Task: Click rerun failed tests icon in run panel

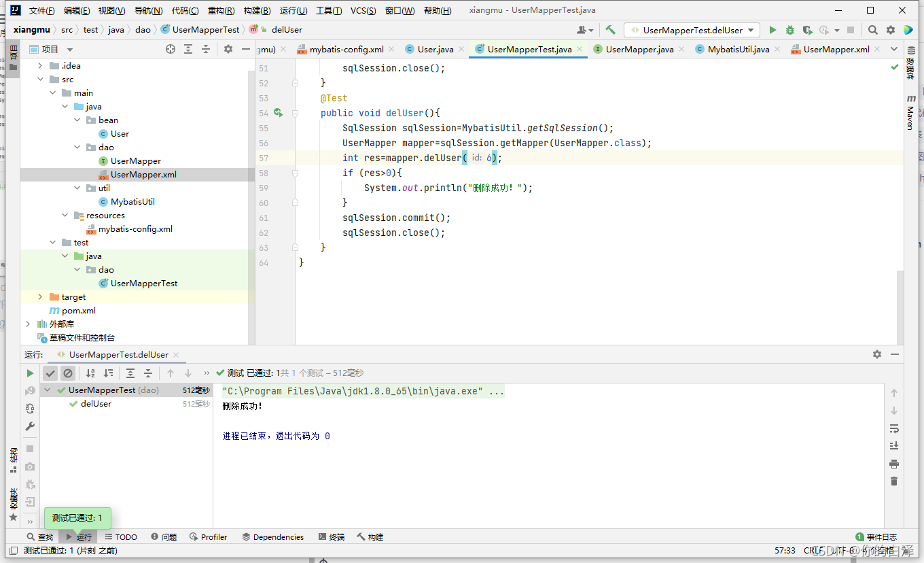Action: pyautogui.click(x=30, y=391)
